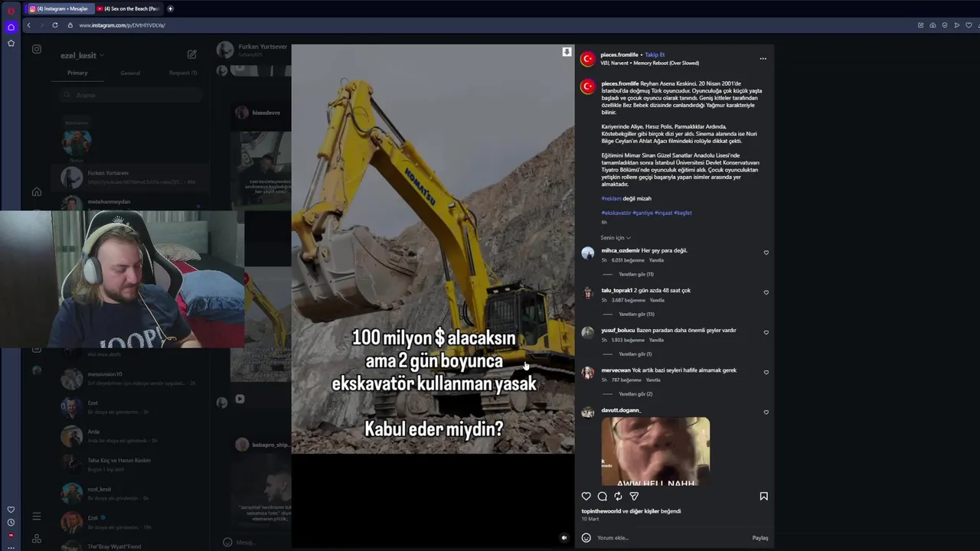Screen dimensions: 980x551
Task: Switch to the 'Sex on the Beach' YouTube tab
Action: [x=128, y=8]
